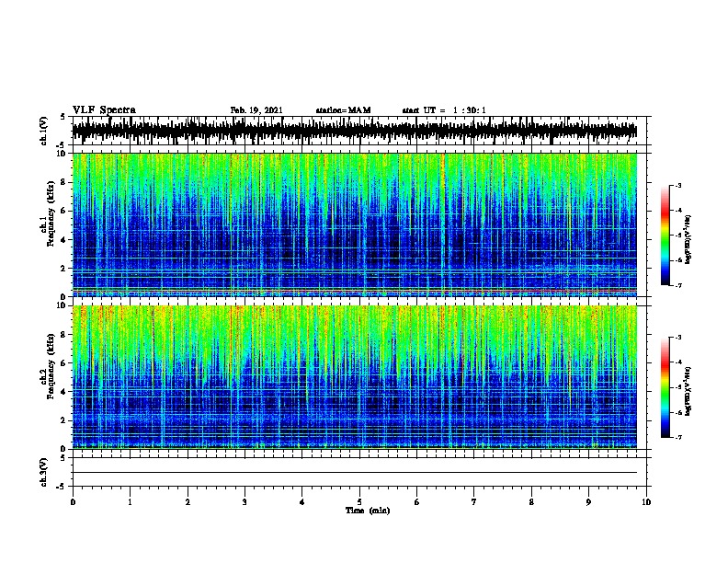728x563 pixels.
Task: Click the ch.1 colorbar log(PSD) label
Action: [x=688, y=239]
